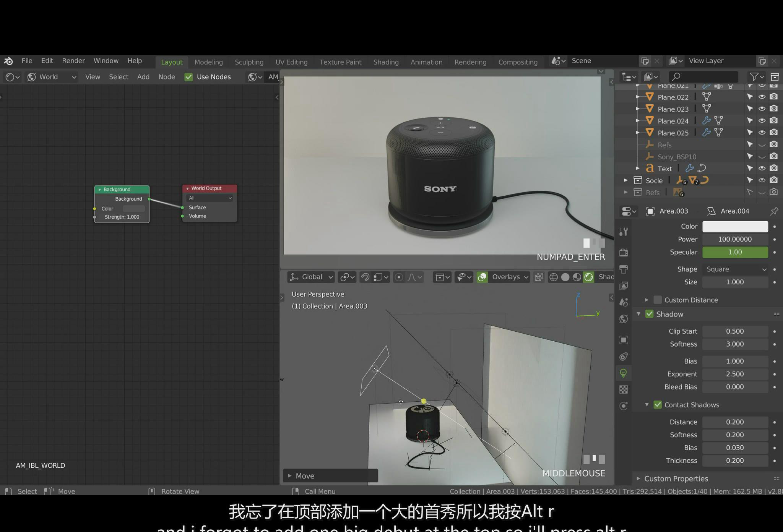Screen dimensions: 783x532
Task: Open the World properties globe icon
Action: (x=624, y=319)
